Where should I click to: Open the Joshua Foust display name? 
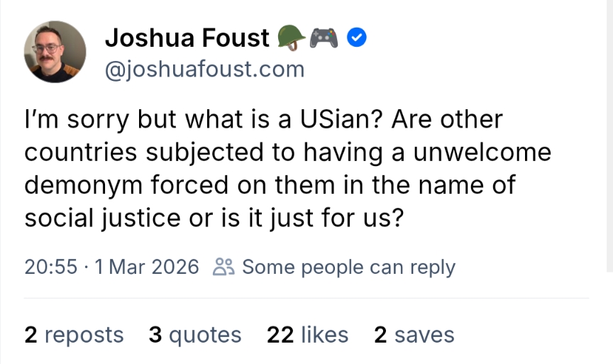(187, 38)
